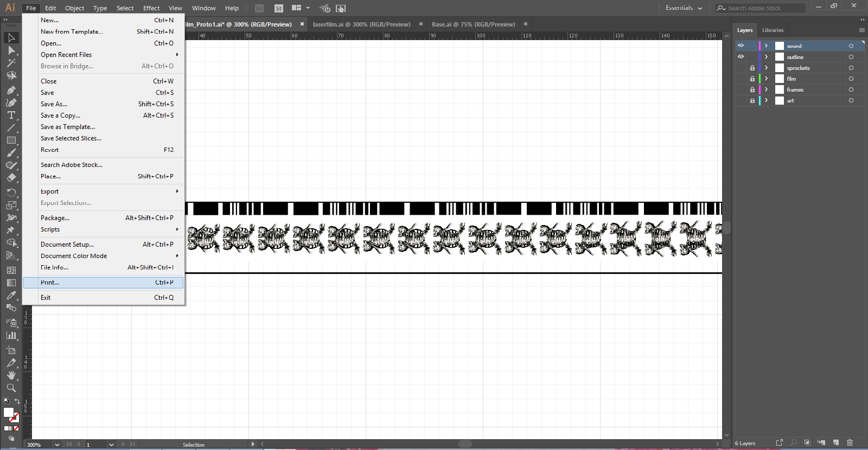868x450 pixels.
Task: Select the Artboard tool
Action: point(11,350)
